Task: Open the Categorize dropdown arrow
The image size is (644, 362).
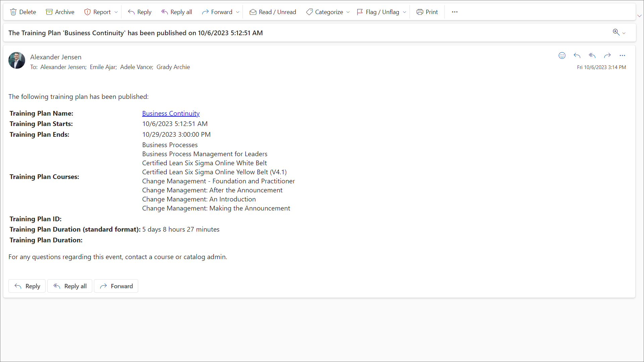Action: 348,12
